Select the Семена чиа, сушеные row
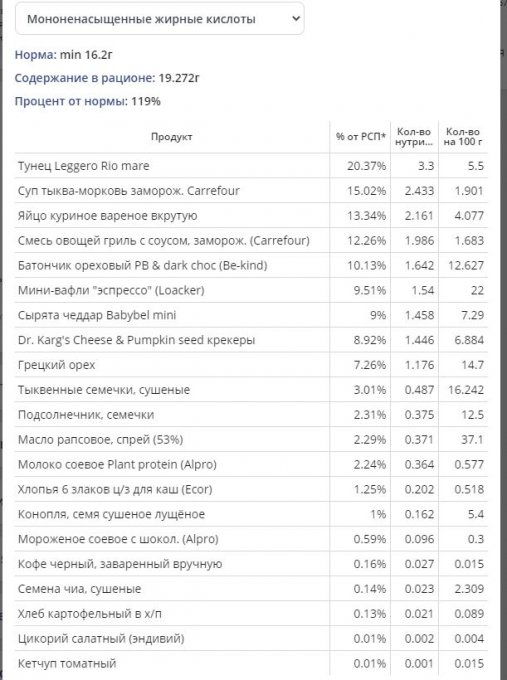Viewport: 507px width, 680px height. click(x=251, y=589)
